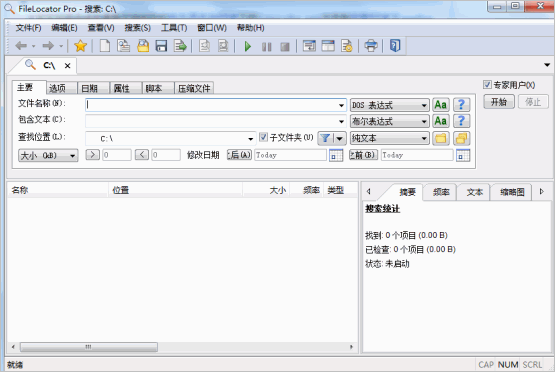
Task: Open calendar for the after date
Action: (336, 155)
